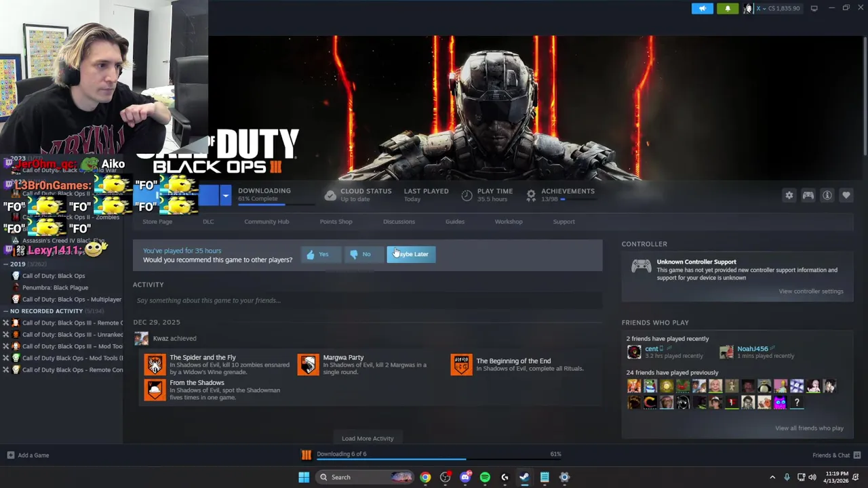Open Notepad from taskbar
Viewport: 868px width, 488px height.
point(545,477)
